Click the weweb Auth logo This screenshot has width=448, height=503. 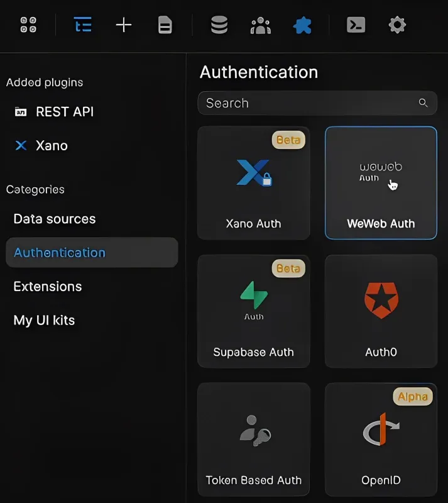380,172
